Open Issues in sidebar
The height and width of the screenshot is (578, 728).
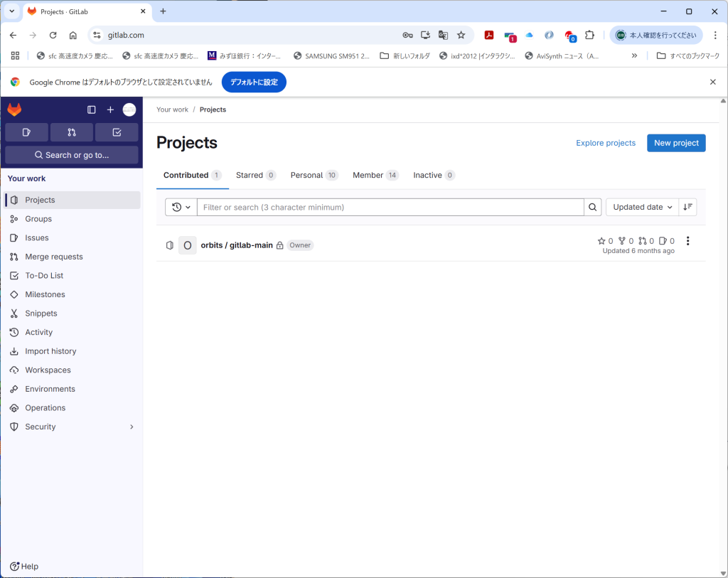[x=73, y=237]
